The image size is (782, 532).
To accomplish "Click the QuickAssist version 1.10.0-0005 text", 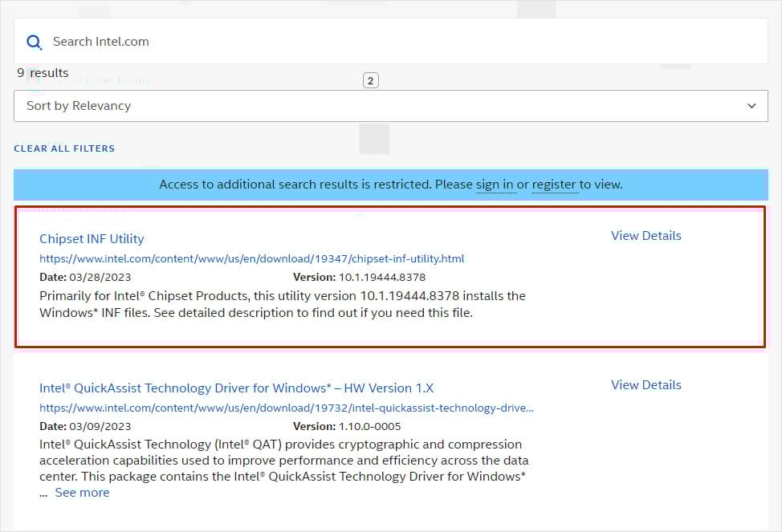I will [369, 426].
